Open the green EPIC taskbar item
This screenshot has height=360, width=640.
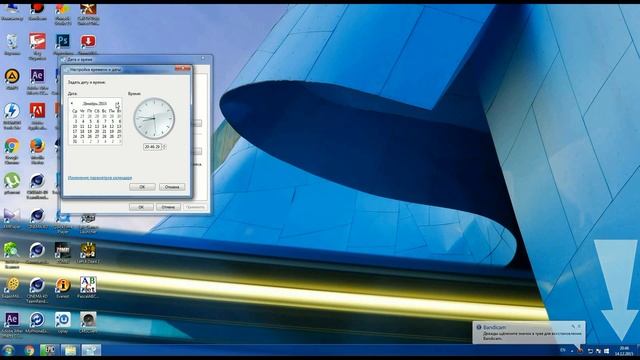[48, 350]
